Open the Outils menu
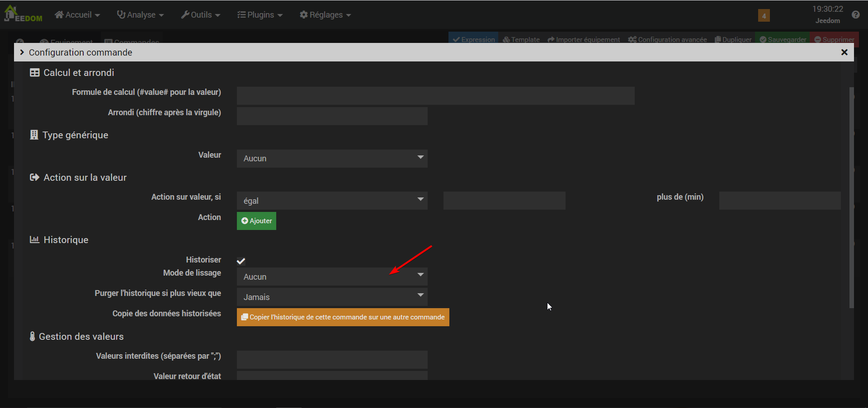The image size is (868, 408). click(x=201, y=15)
